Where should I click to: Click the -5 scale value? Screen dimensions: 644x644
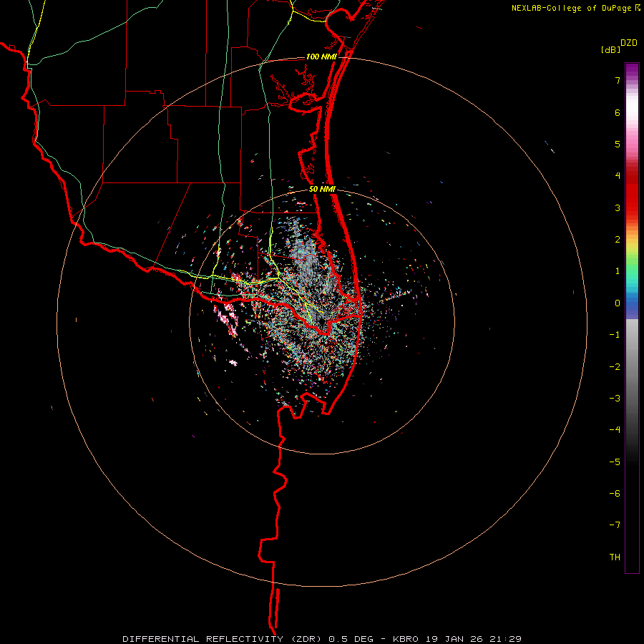[615, 462]
